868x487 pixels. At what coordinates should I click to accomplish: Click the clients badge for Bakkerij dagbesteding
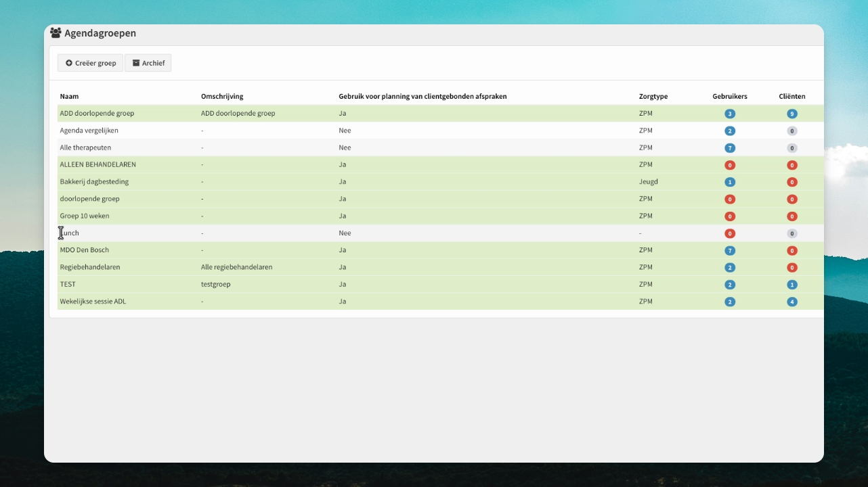792,182
